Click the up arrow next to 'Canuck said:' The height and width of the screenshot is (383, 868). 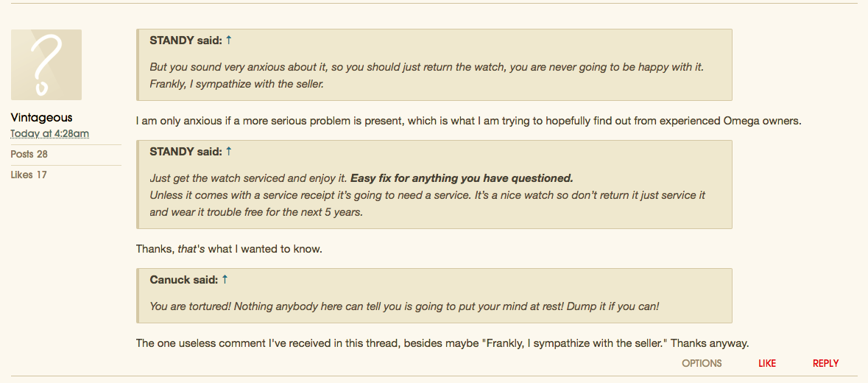(x=225, y=280)
